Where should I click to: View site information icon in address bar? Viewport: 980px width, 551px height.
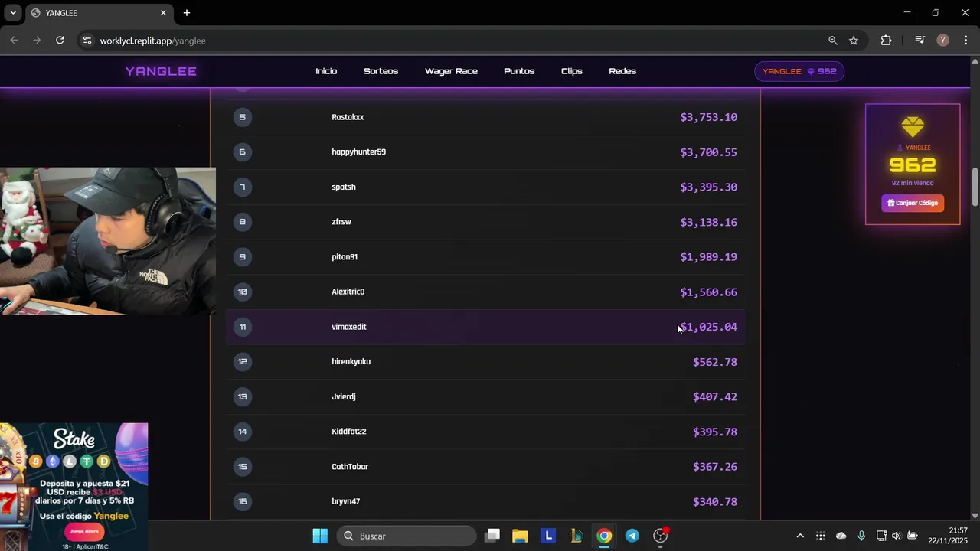[87, 41]
